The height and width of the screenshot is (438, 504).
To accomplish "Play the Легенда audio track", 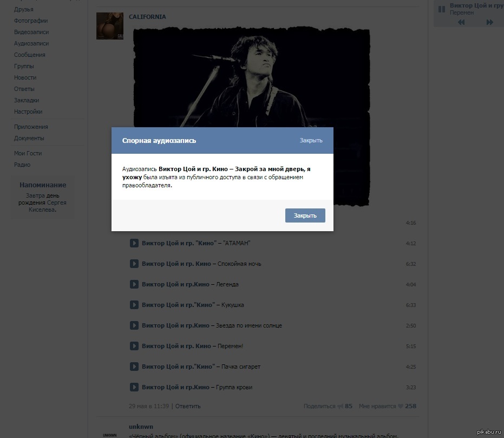I will [134, 284].
